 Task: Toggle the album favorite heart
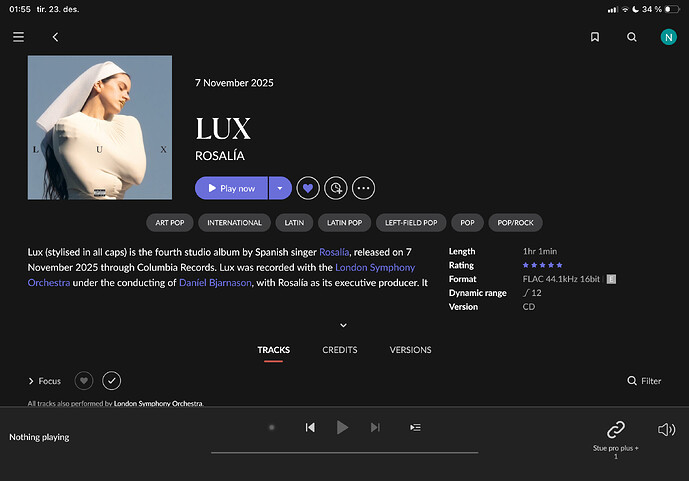click(x=308, y=188)
